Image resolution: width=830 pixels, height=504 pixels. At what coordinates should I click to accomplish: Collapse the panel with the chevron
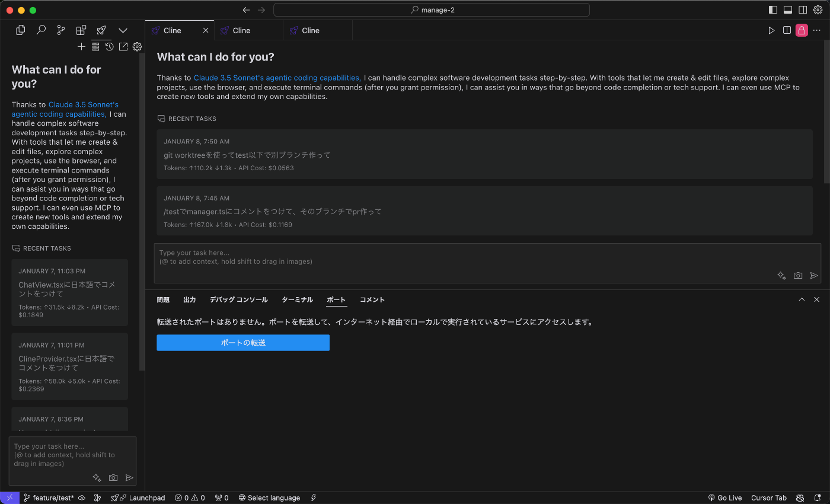click(x=802, y=299)
